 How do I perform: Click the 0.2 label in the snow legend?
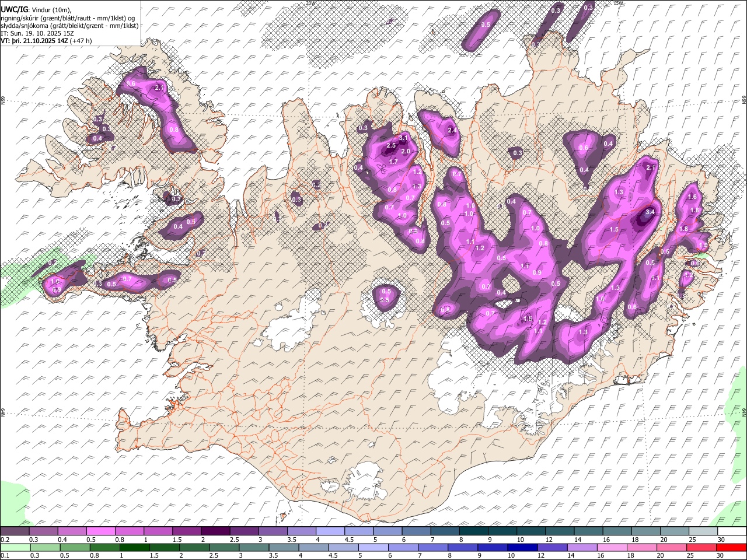(x=4, y=540)
